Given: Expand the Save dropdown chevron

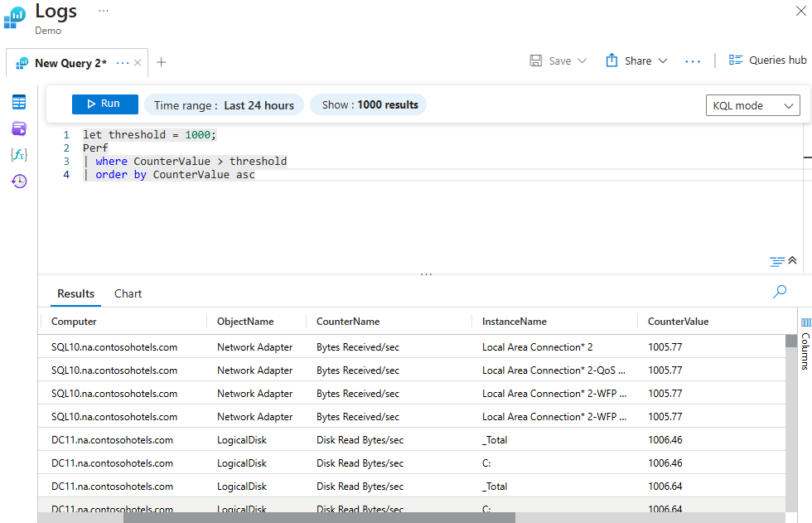Looking at the screenshot, I should click(x=582, y=61).
